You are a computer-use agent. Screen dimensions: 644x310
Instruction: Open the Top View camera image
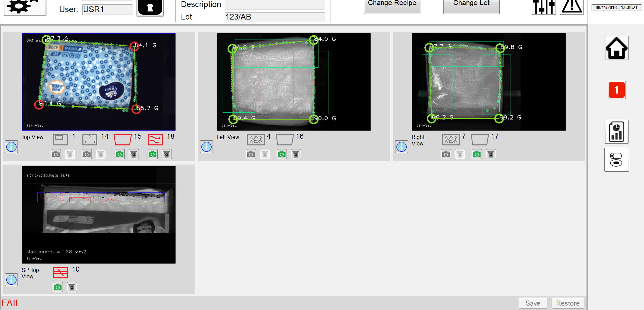tap(99, 82)
